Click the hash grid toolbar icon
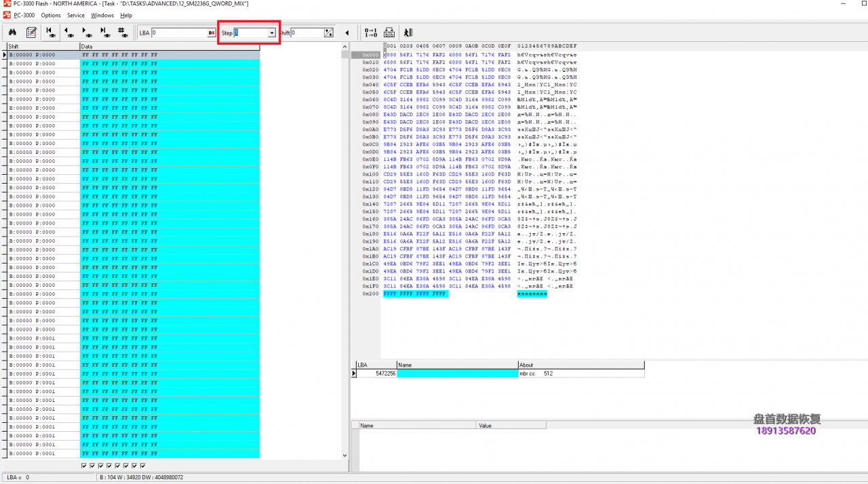868x484 pixels. point(122,32)
